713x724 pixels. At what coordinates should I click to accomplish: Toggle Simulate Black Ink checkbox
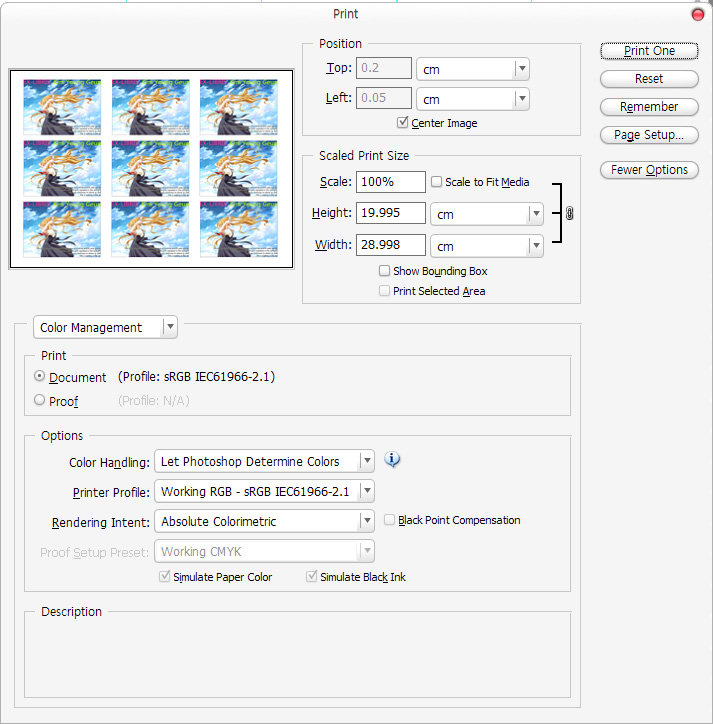coord(312,576)
